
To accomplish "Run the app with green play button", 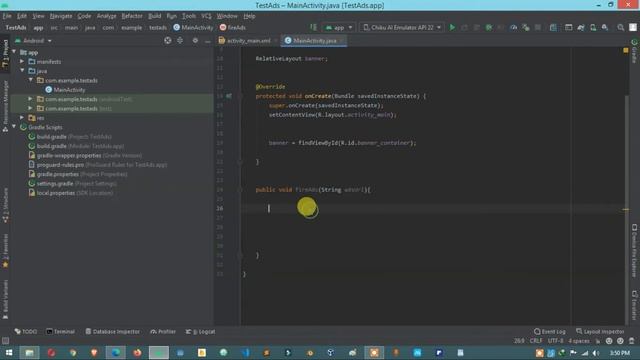I will pos(452,27).
